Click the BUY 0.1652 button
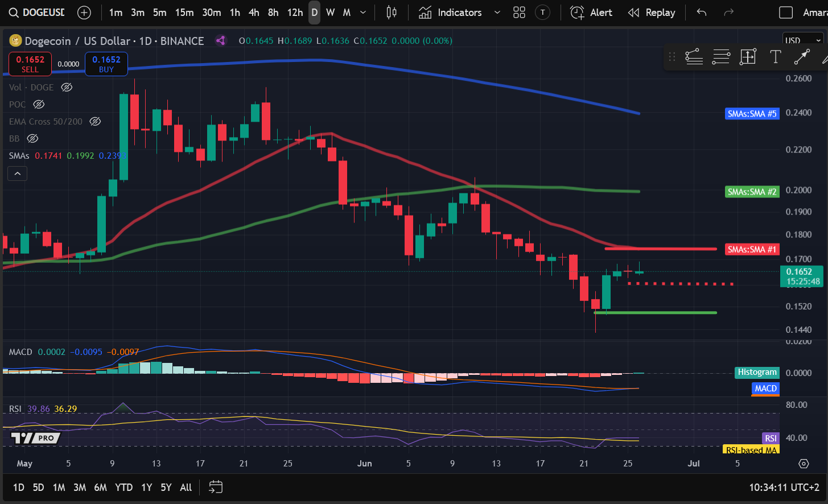This screenshot has height=504, width=828. point(106,64)
